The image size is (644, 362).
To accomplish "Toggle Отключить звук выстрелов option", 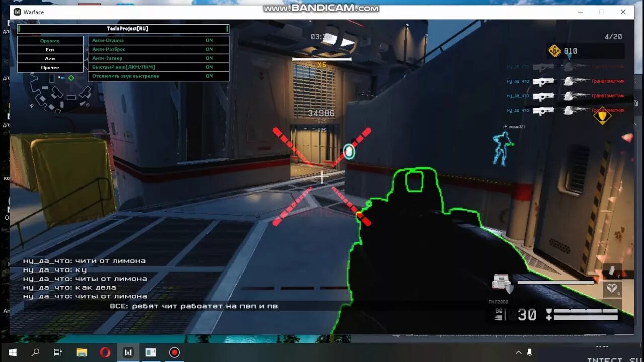I will tap(158, 76).
